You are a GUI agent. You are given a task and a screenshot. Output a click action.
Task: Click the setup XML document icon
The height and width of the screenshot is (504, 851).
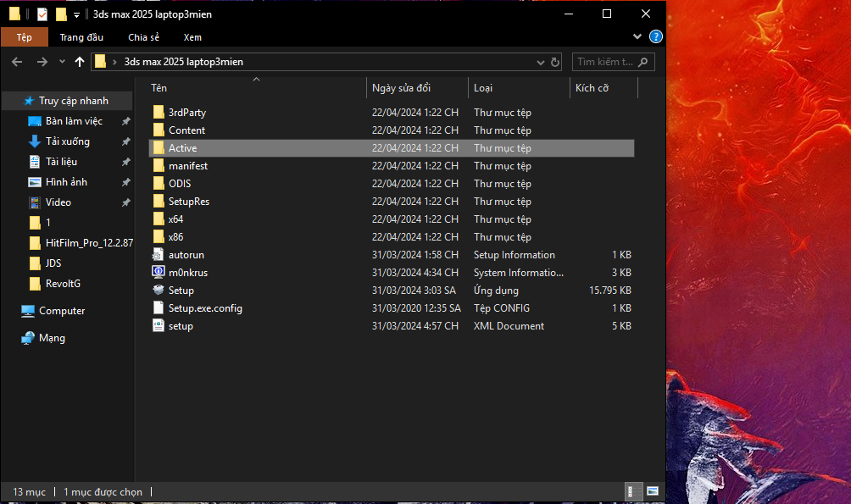(x=159, y=326)
